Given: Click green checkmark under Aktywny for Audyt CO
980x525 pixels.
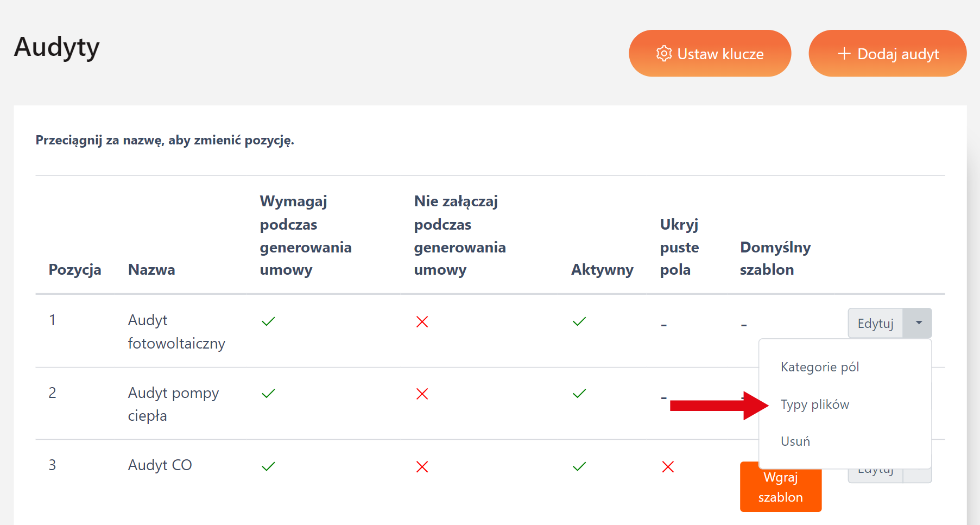Looking at the screenshot, I should [x=579, y=466].
